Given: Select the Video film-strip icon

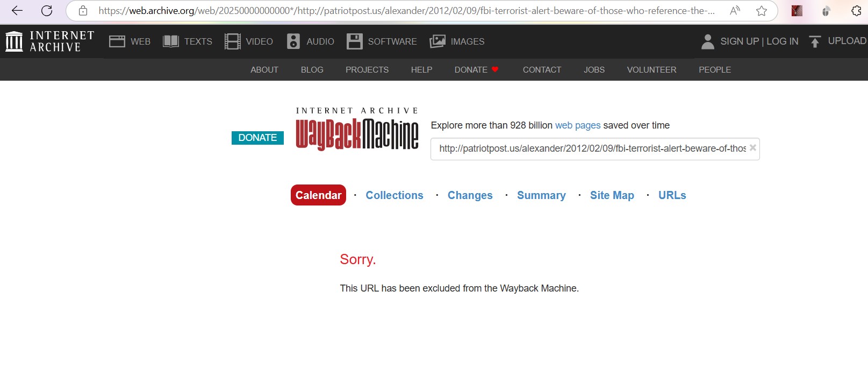Looking at the screenshot, I should pyautogui.click(x=233, y=41).
